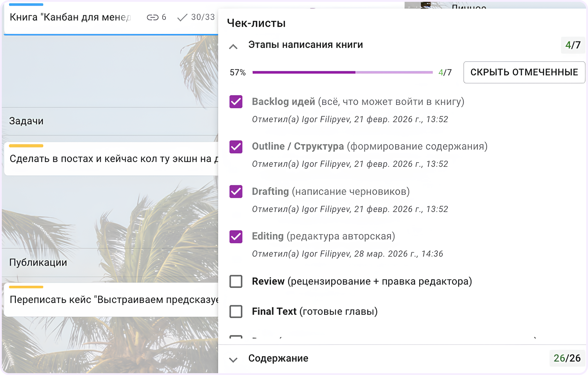
Task: Click the link icon on book card
Action: 152,17
